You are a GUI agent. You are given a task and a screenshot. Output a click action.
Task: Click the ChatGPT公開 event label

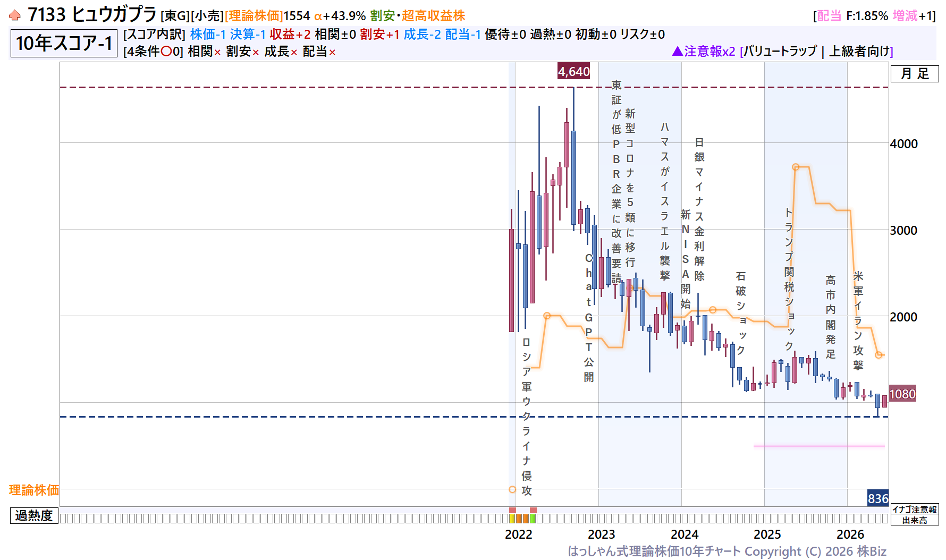click(589, 317)
